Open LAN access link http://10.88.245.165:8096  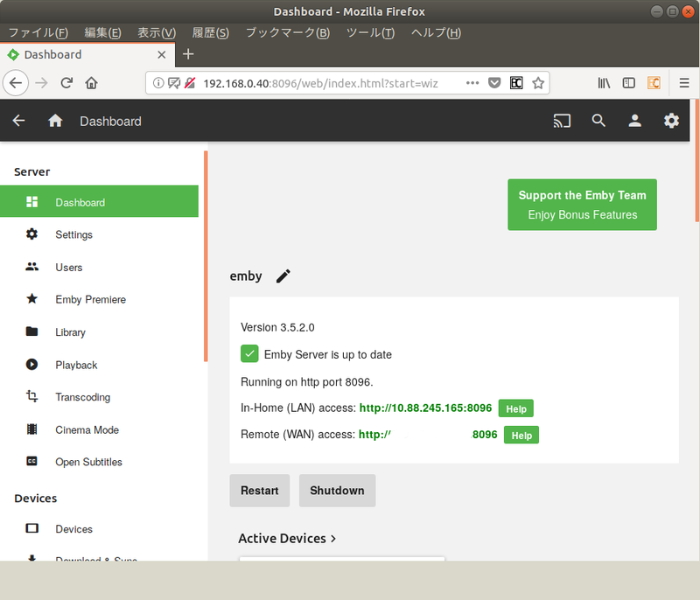(x=425, y=408)
